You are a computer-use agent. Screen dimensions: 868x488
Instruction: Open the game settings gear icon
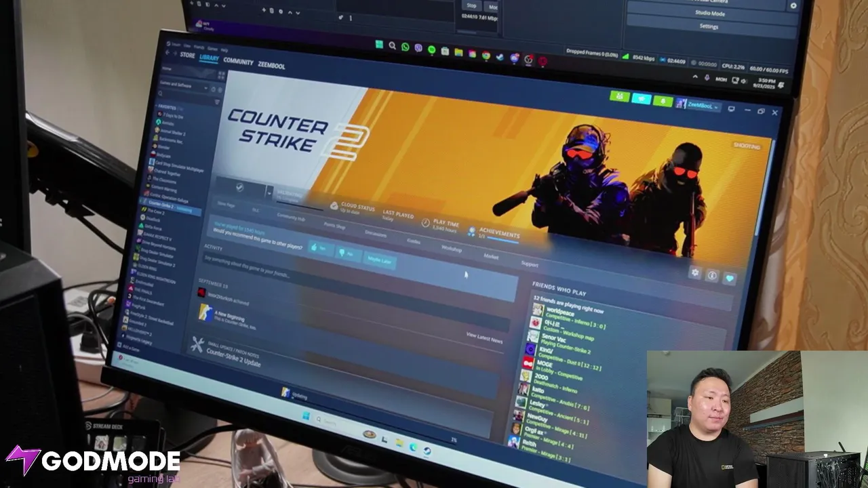coord(695,272)
